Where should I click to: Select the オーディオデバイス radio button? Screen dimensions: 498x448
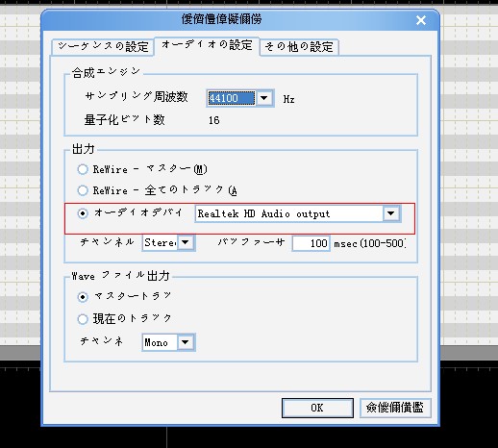click(83, 213)
